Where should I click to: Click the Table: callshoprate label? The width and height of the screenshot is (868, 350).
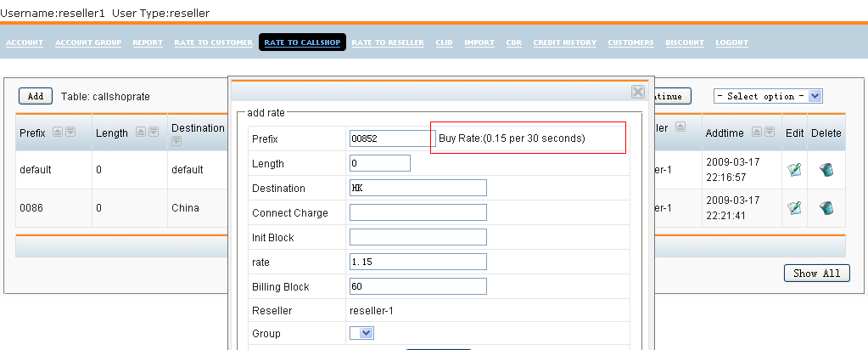pos(105,97)
